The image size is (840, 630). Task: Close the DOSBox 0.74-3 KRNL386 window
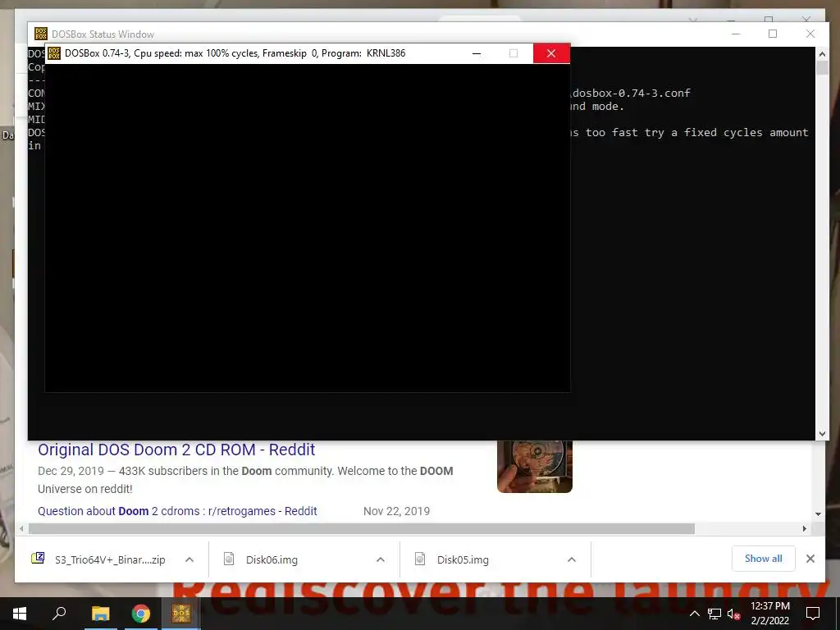click(x=551, y=53)
